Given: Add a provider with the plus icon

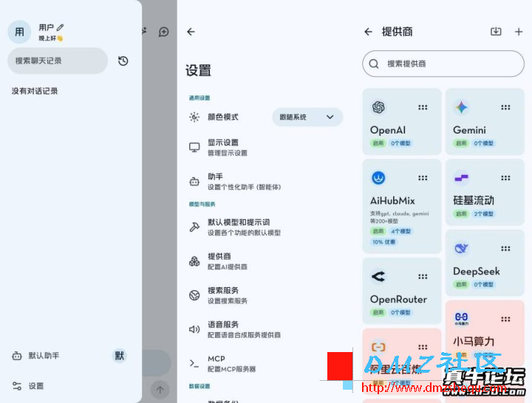Looking at the screenshot, I should point(519,32).
